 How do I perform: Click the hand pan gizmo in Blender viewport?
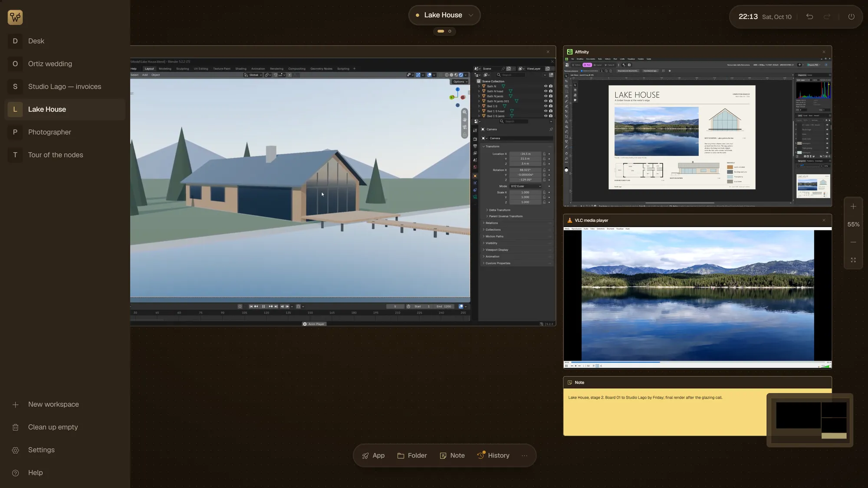point(464,120)
